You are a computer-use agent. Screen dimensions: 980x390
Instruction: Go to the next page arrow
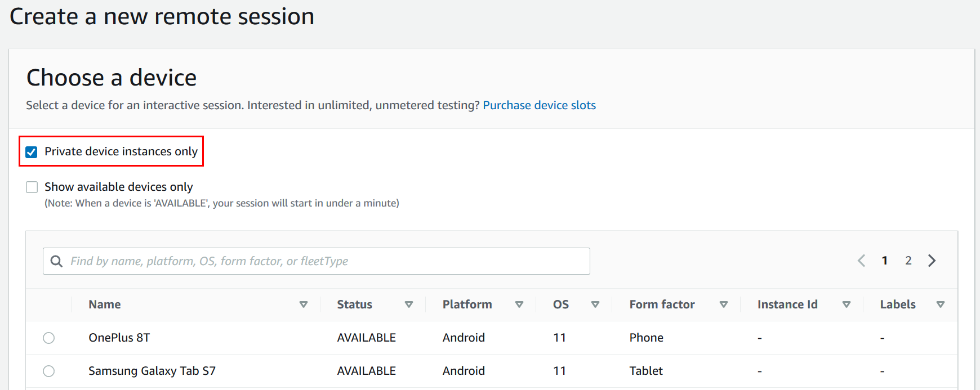tap(932, 261)
